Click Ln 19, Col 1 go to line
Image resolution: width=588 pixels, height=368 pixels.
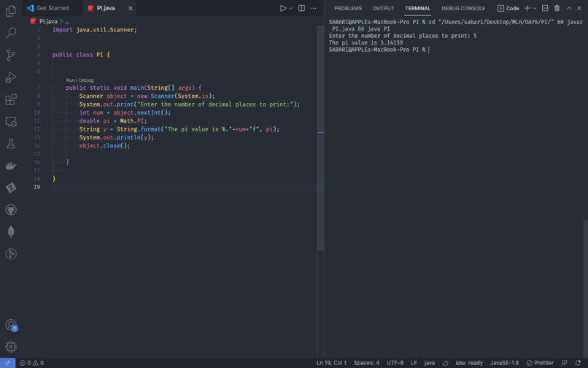pos(331,363)
